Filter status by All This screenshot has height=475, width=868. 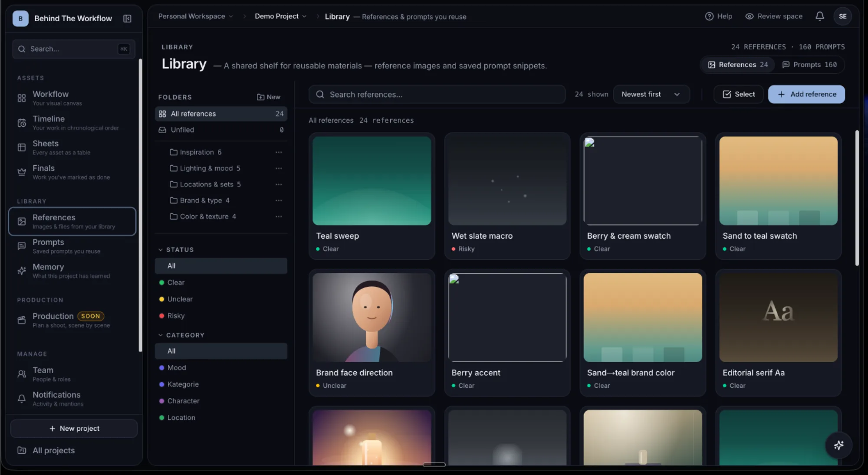[x=221, y=266]
